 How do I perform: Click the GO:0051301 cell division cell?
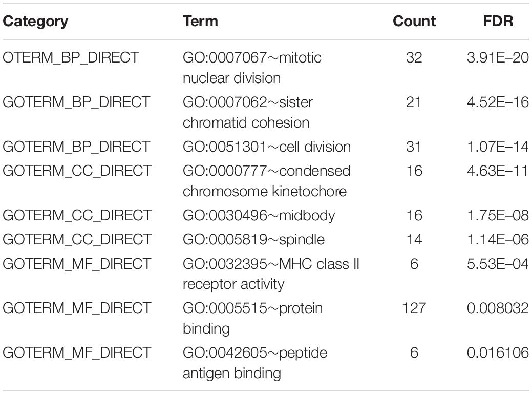coord(267,147)
